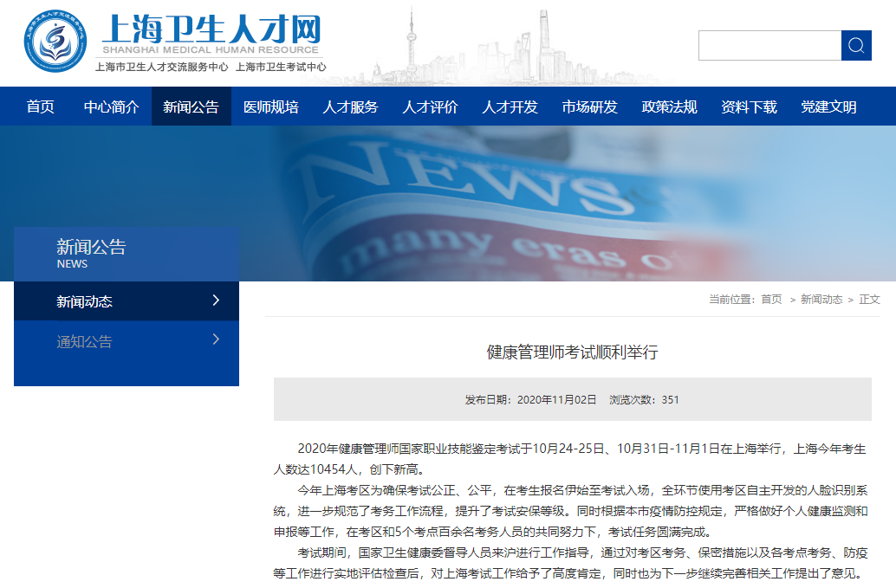This screenshot has height=588, width=896.
Task: Navigate to 人才服务 section
Action: pos(350,107)
